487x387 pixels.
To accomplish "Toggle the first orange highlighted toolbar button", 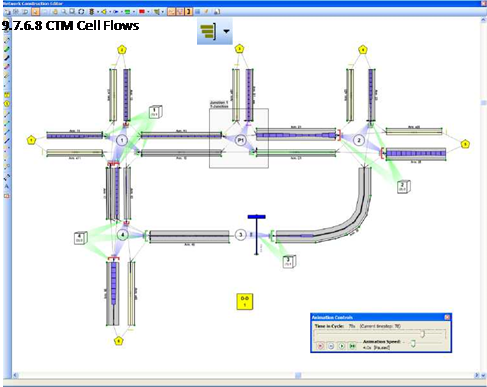I will (171, 12).
